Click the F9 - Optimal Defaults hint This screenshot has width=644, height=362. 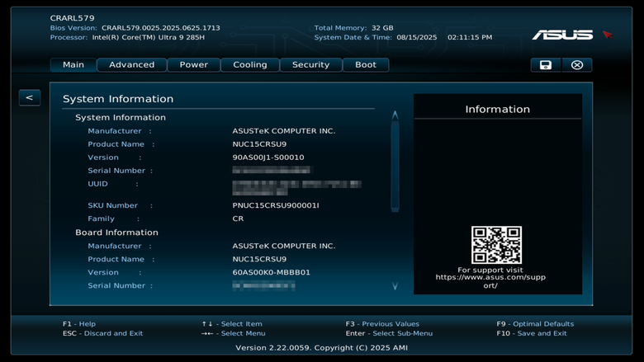[x=535, y=324]
